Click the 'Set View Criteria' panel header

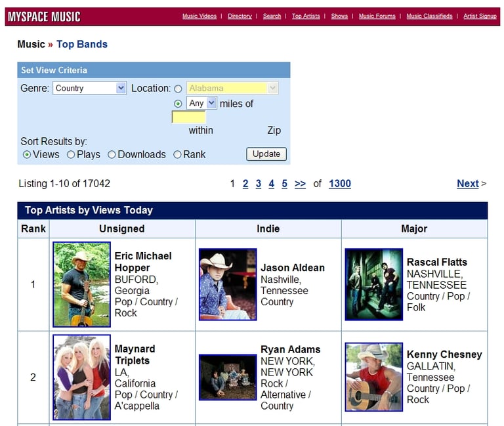click(154, 70)
